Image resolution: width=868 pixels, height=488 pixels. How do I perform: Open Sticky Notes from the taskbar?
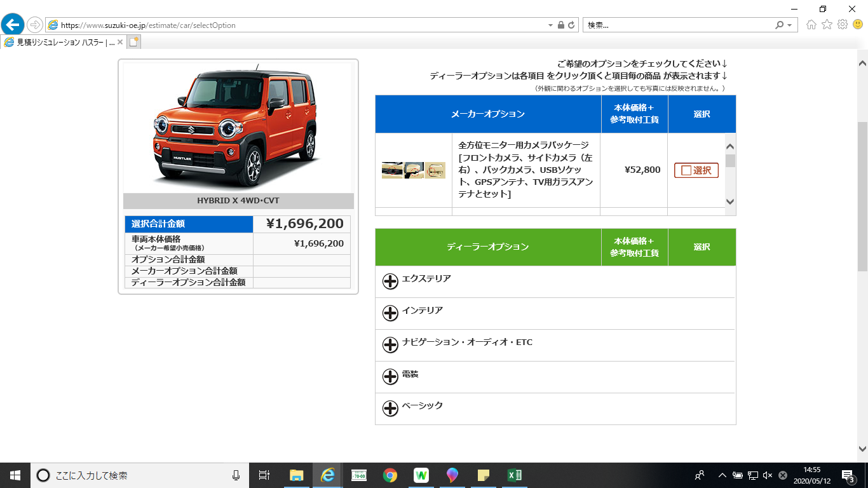coord(484,475)
